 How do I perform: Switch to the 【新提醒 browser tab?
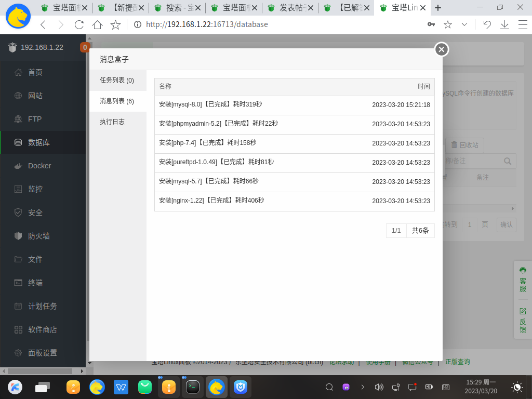(120, 8)
